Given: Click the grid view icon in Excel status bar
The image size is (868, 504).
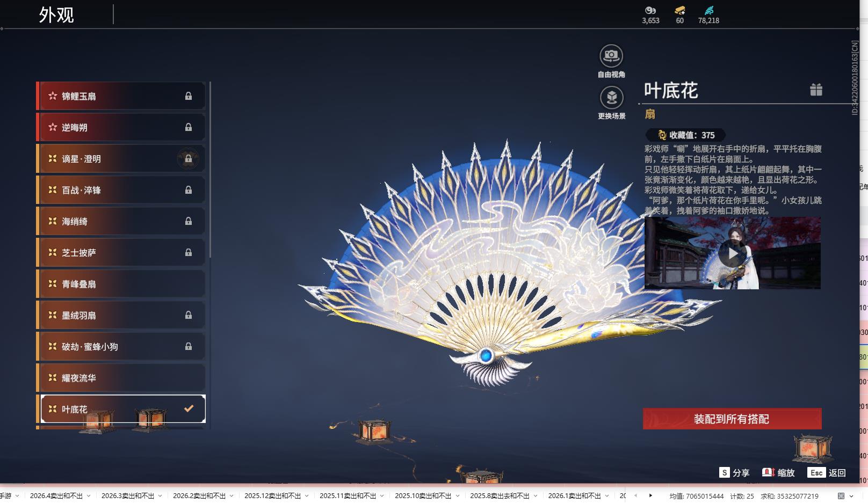Looking at the screenshot, I should 841,495.
